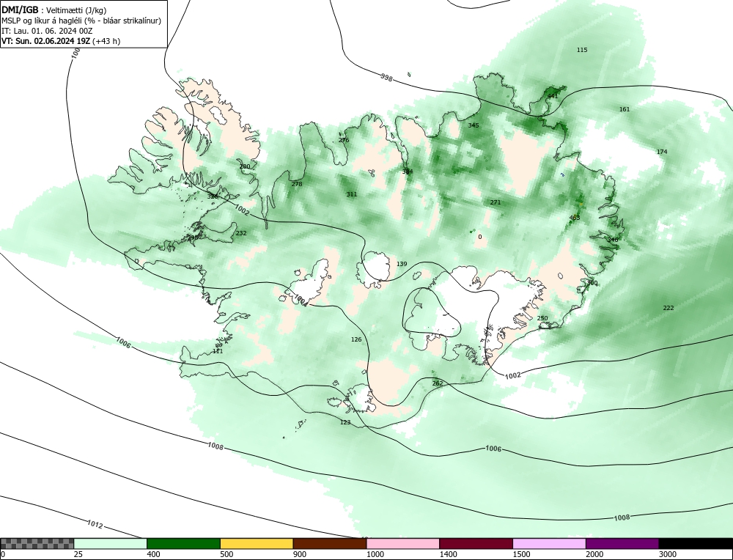Click the checkered gray 0–25 legend swatch

coord(37,543)
